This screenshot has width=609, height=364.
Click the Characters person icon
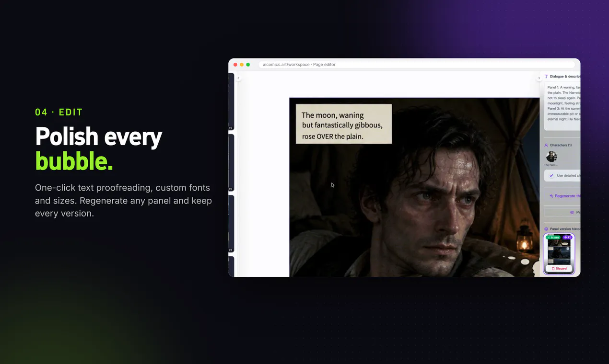pos(546,145)
